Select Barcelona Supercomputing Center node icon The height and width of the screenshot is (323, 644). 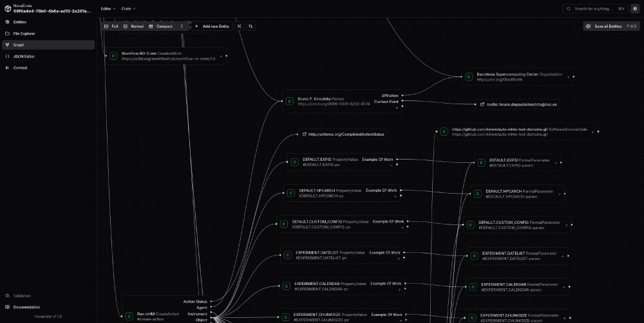tap(469, 77)
